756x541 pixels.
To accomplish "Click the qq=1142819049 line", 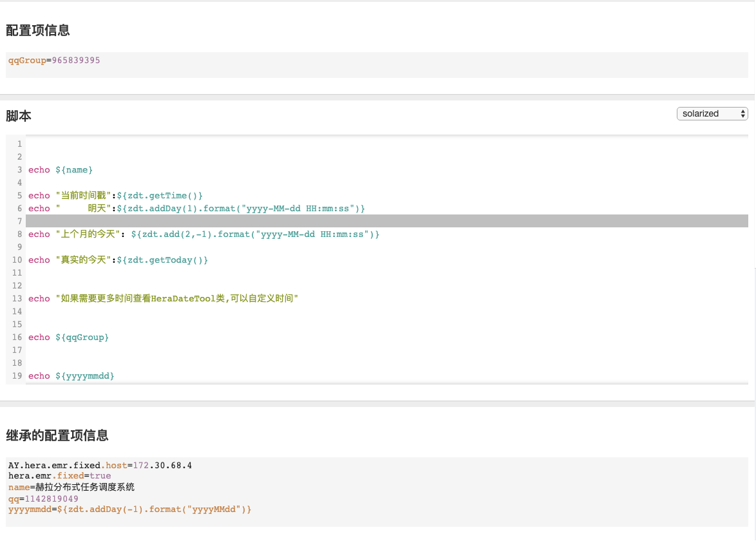I will (43, 498).
